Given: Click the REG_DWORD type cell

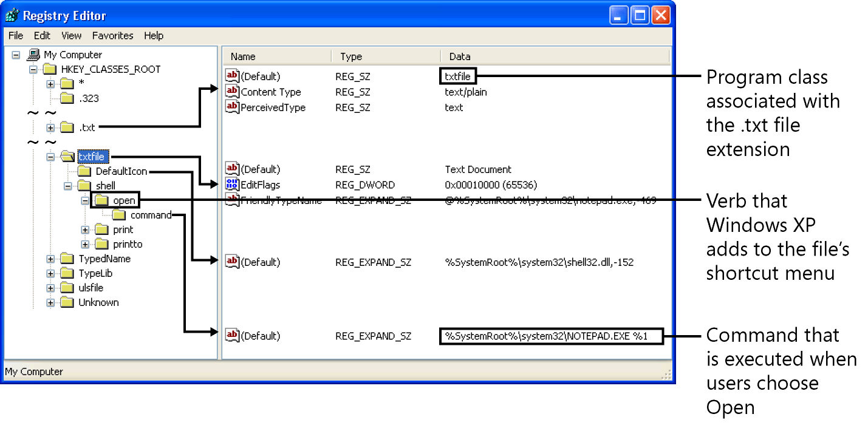Looking at the screenshot, I should click(x=365, y=185).
